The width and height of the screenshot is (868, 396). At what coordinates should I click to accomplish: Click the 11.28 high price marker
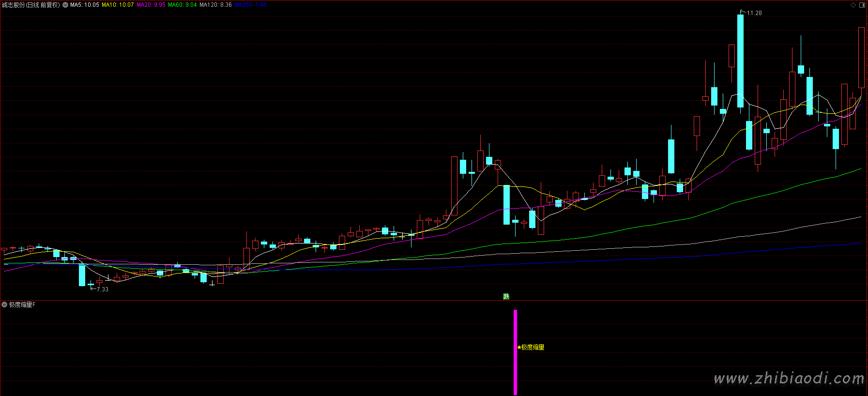click(x=754, y=13)
